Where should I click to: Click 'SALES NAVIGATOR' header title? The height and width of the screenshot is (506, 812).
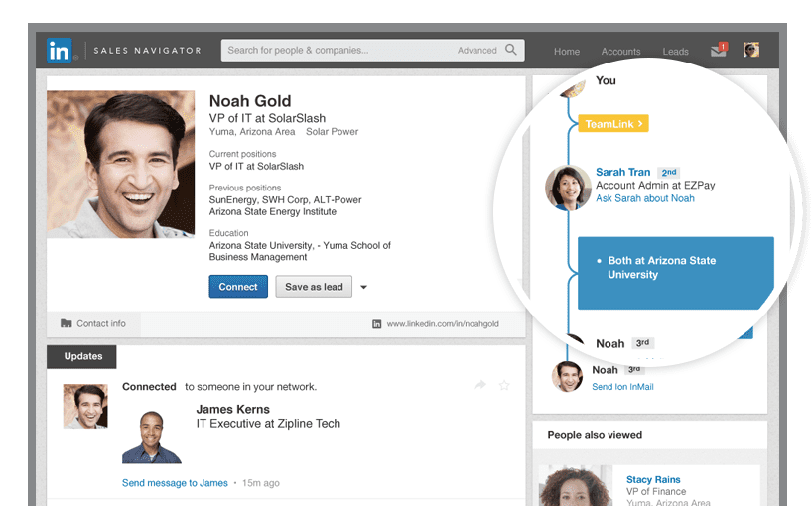(x=148, y=51)
